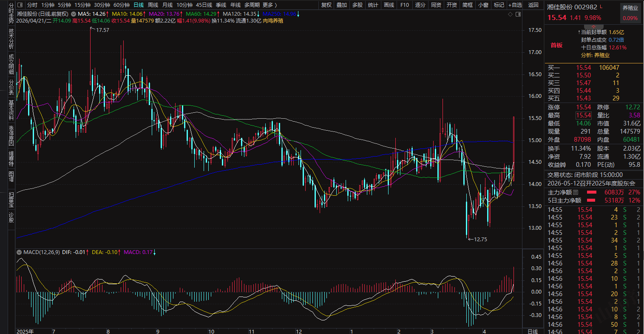The height and width of the screenshot is (334, 644).
Task: Add stock with +自选 button
Action: tap(515, 5)
